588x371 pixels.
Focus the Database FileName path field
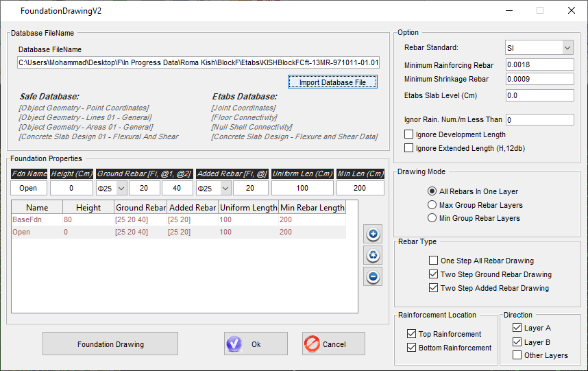pyautogui.click(x=199, y=62)
